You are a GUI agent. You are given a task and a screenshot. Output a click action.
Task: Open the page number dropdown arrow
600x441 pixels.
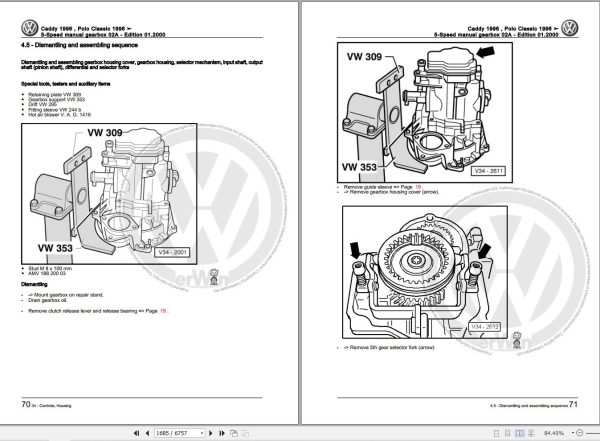tap(202, 433)
